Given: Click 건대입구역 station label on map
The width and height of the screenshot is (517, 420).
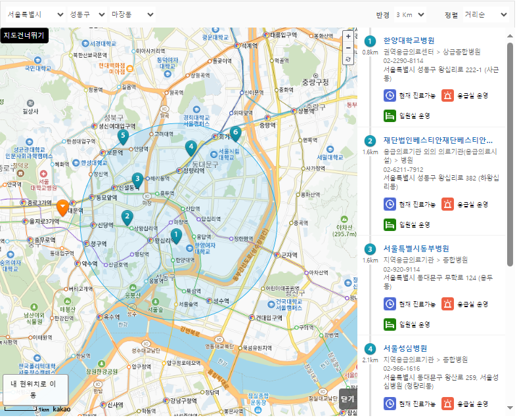Looking at the screenshot, I should point(269,318).
